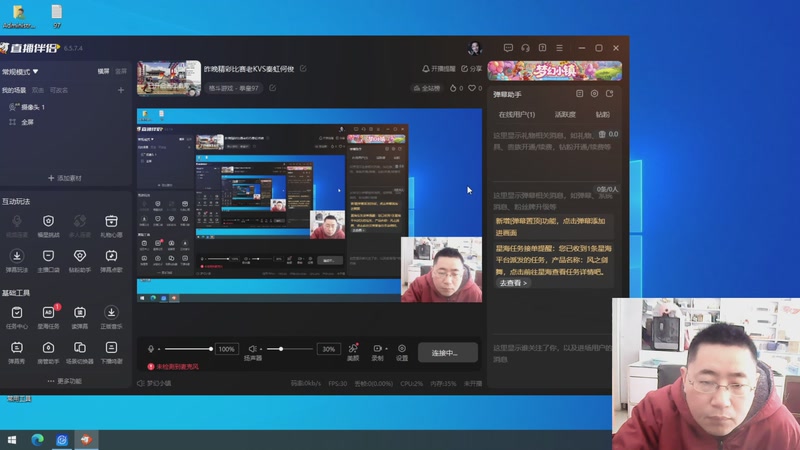Screen dimensions: 800x450
Task: Open Microsoft Edge from the taskbar
Action: coord(37,440)
